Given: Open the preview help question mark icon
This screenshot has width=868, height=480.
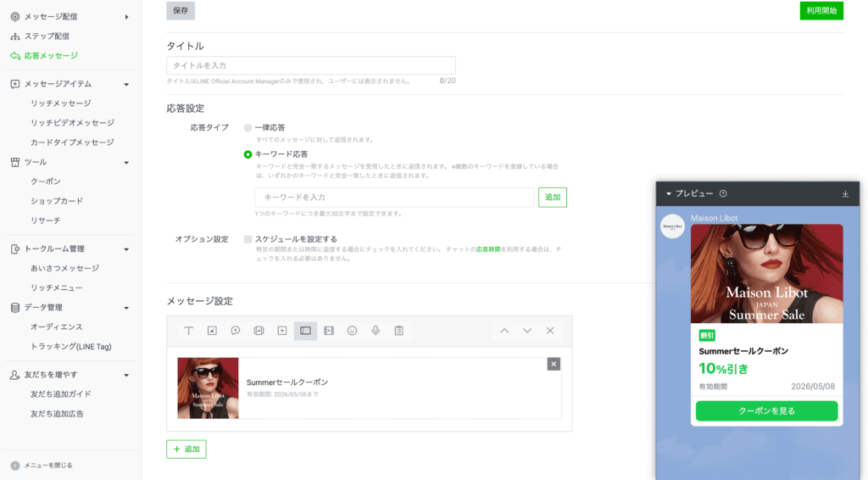Looking at the screenshot, I should [x=723, y=194].
